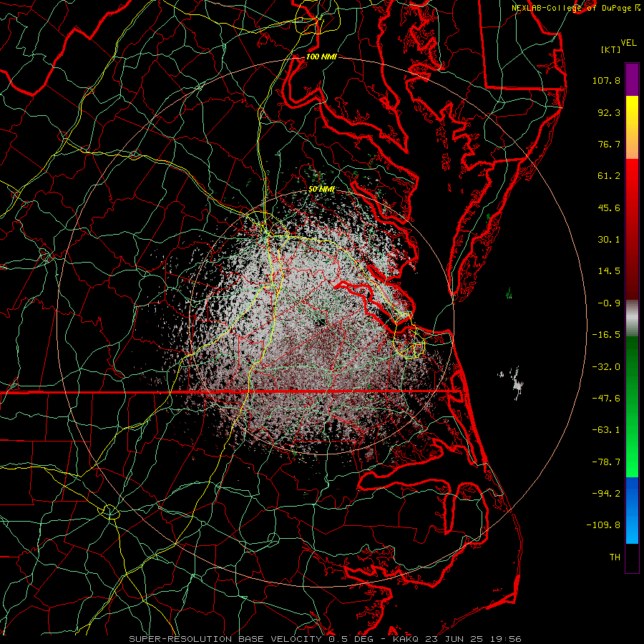Click the -63.1 legend value
The image size is (644, 644).
606,430
